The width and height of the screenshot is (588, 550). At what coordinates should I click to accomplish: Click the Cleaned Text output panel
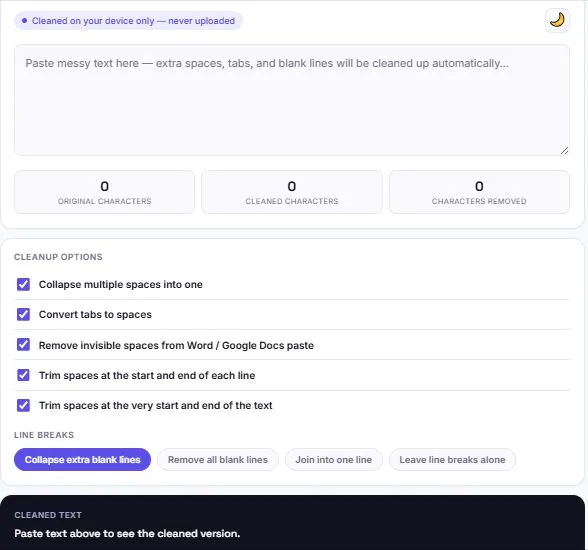[292, 523]
